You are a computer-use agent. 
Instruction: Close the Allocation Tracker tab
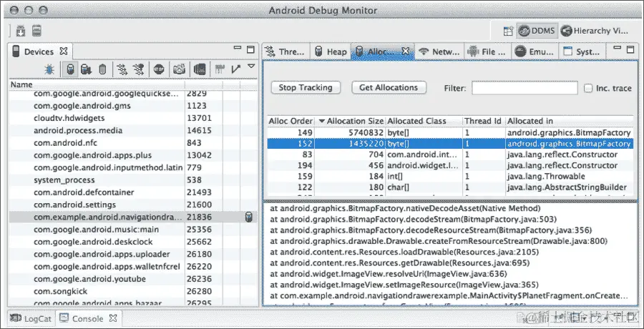pyautogui.click(x=406, y=51)
